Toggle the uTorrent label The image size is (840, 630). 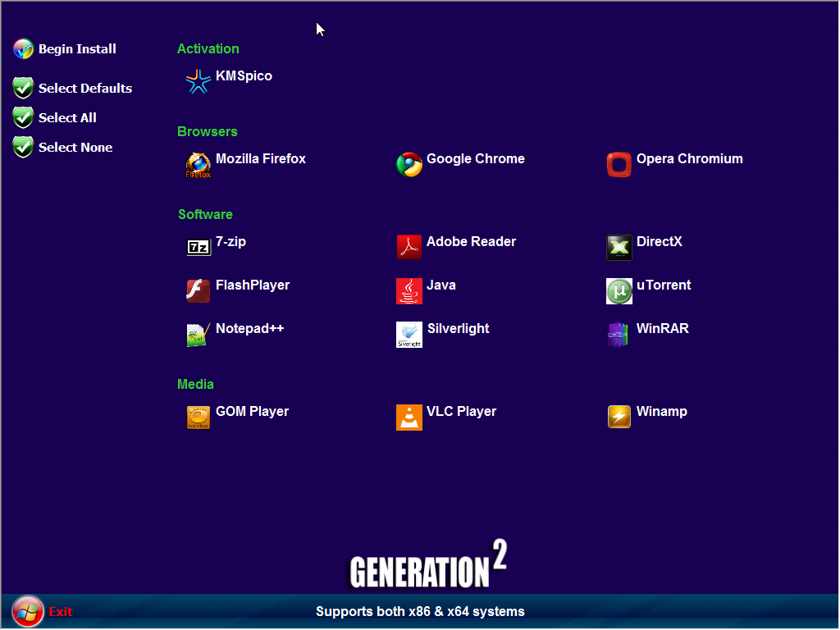(x=663, y=285)
